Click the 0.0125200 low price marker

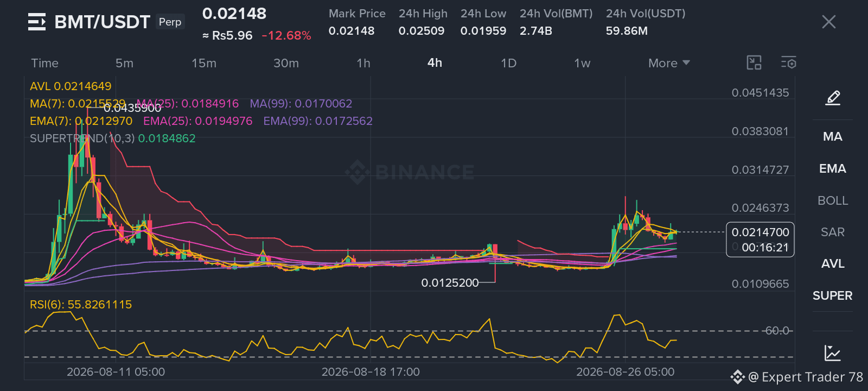[x=450, y=283]
